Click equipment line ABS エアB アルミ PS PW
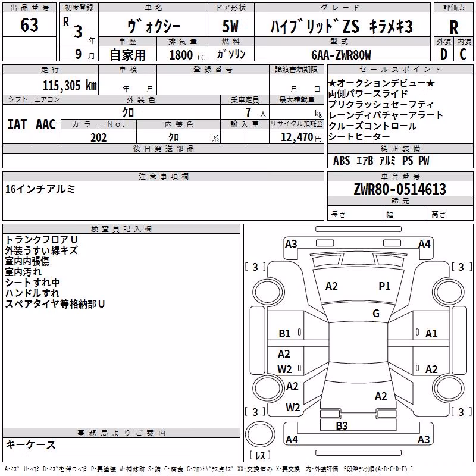 381,161
